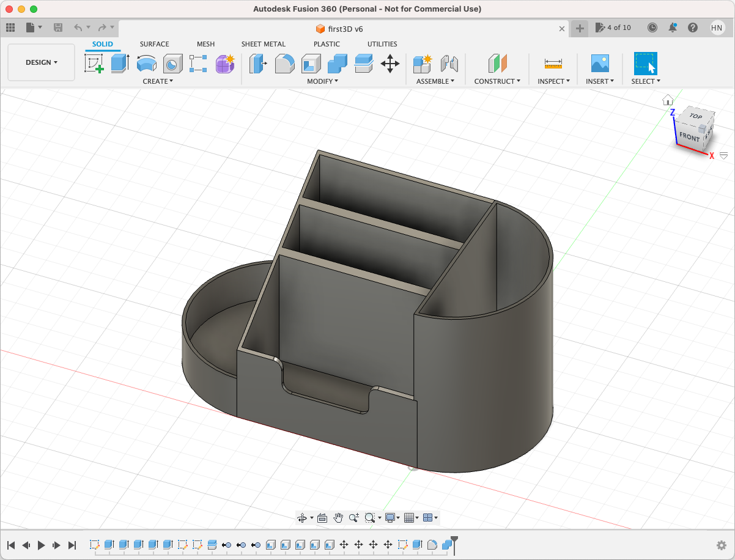Click the TOP face of ViewCube
Viewport: 735px width, 560px height.
696,116
